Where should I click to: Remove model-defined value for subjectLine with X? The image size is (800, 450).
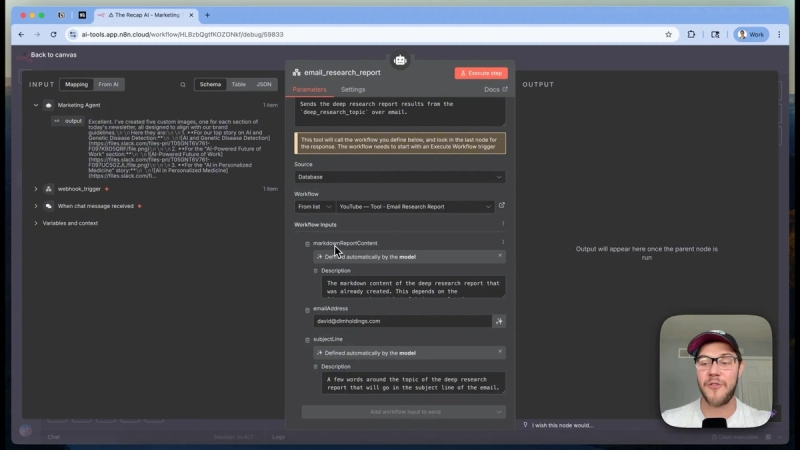[x=500, y=352]
